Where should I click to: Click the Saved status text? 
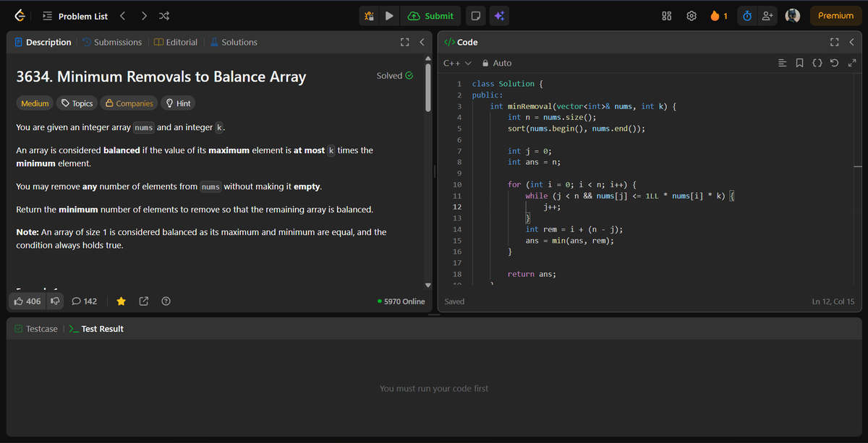tap(454, 301)
